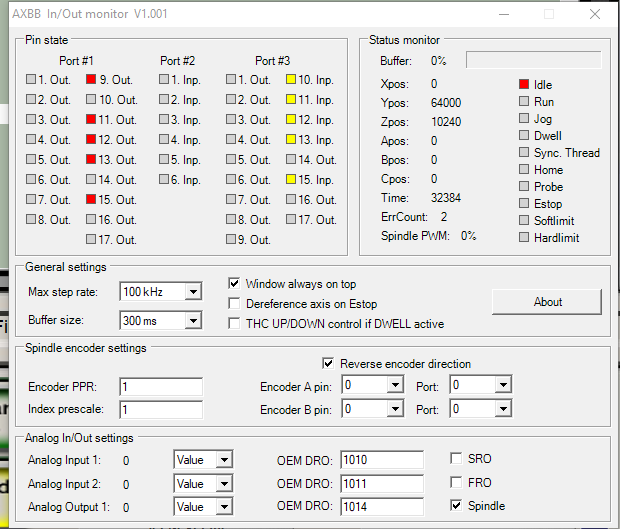
Task: Click Port #3 pin 17 Out indicator
Action: (291, 219)
